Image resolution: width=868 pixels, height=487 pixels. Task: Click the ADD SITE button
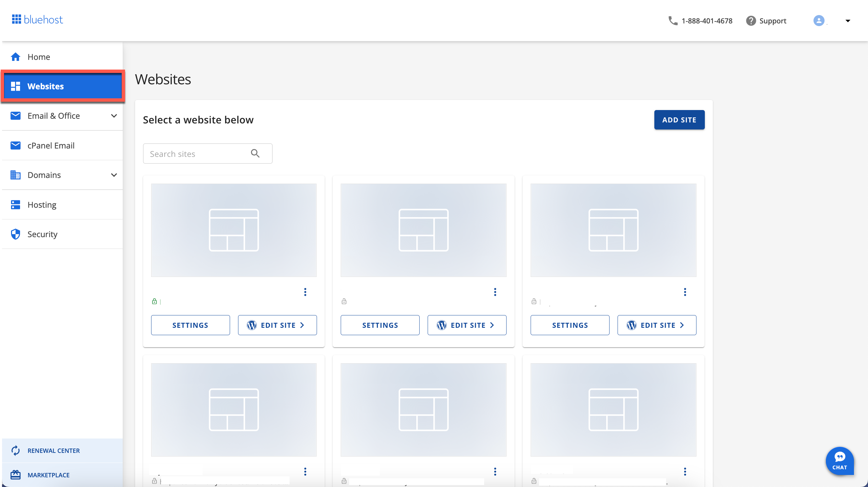click(x=679, y=120)
